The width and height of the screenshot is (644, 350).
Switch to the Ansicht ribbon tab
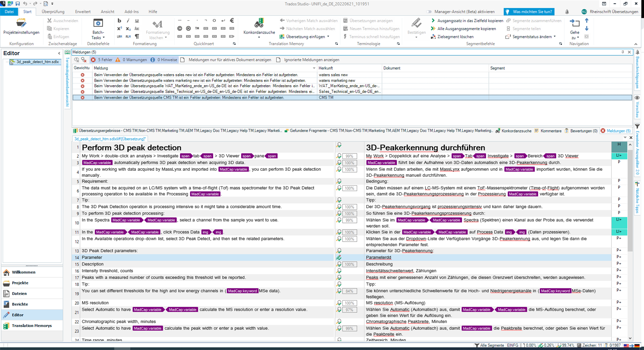(107, 12)
